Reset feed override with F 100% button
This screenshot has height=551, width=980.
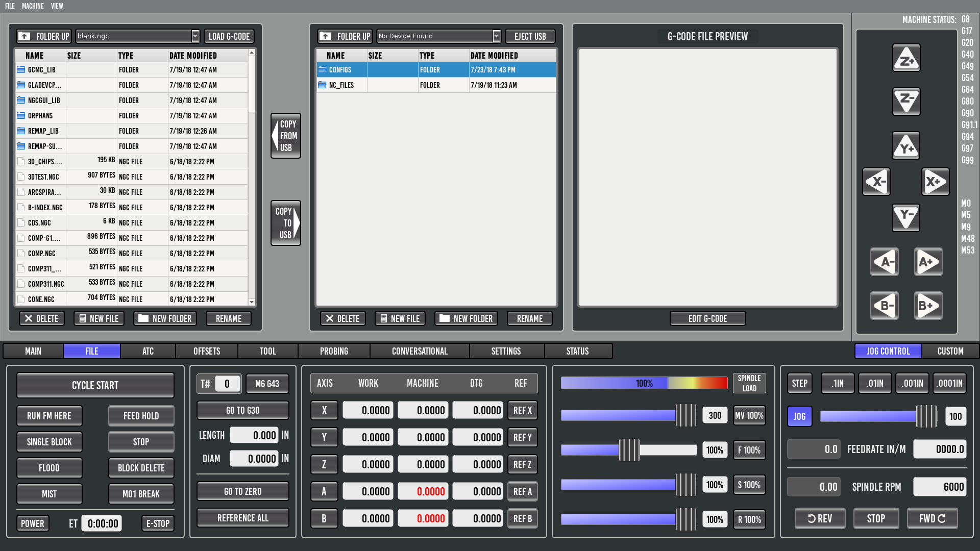pyautogui.click(x=749, y=450)
